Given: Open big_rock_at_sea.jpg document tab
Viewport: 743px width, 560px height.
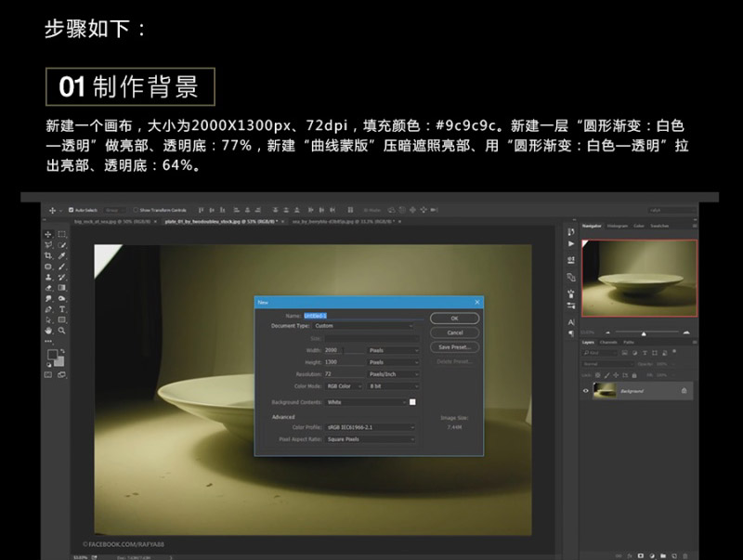Looking at the screenshot, I should click(x=112, y=222).
